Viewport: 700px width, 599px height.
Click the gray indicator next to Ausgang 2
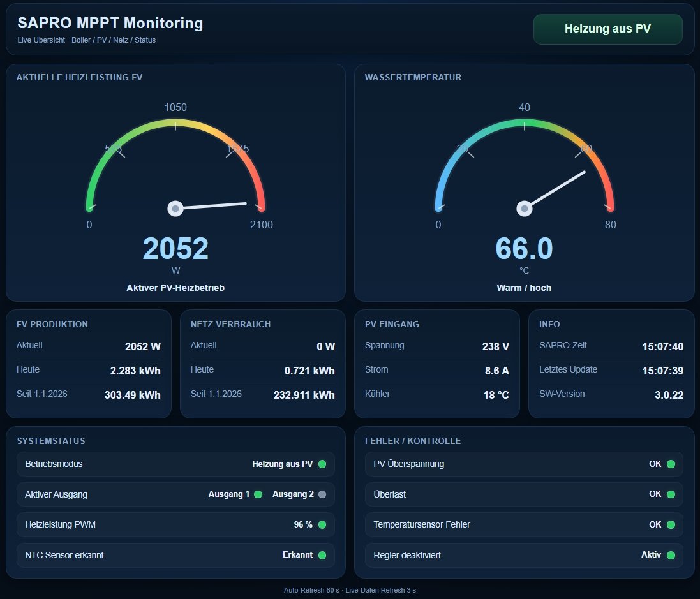point(322,494)
